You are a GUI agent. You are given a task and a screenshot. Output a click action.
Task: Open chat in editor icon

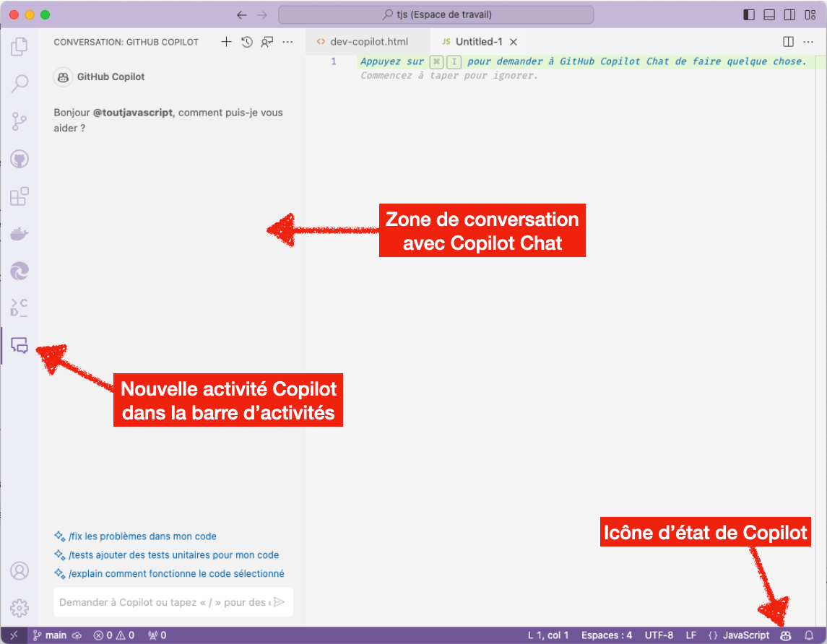pyautogui.click(x=267, y=42)
